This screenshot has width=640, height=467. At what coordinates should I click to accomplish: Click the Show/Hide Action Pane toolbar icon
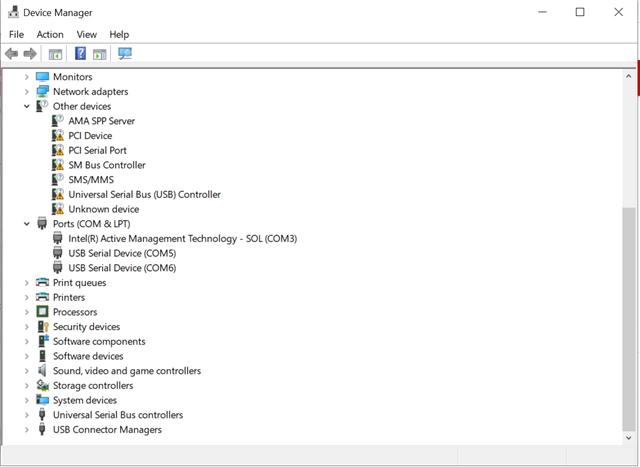tap(100, 54)
